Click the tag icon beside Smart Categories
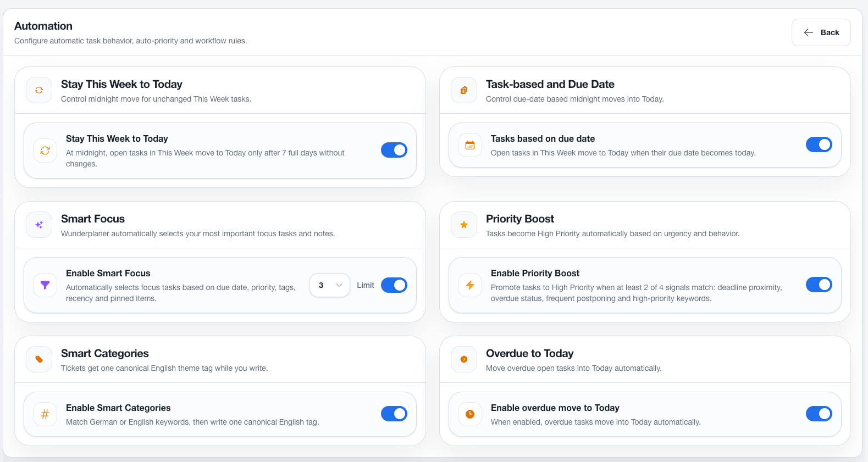The width and height of the screenshot is (868, 462). pos(39,359)
